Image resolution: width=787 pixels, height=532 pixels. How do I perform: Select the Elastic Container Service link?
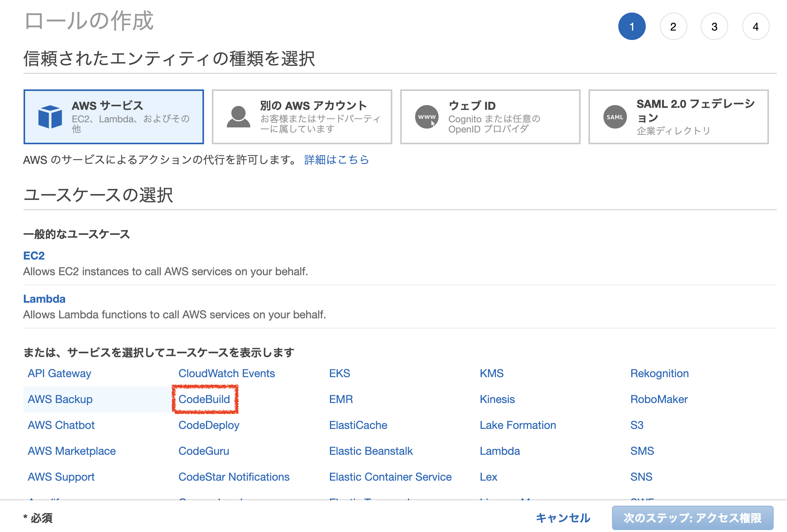click(x=390, y=477)
